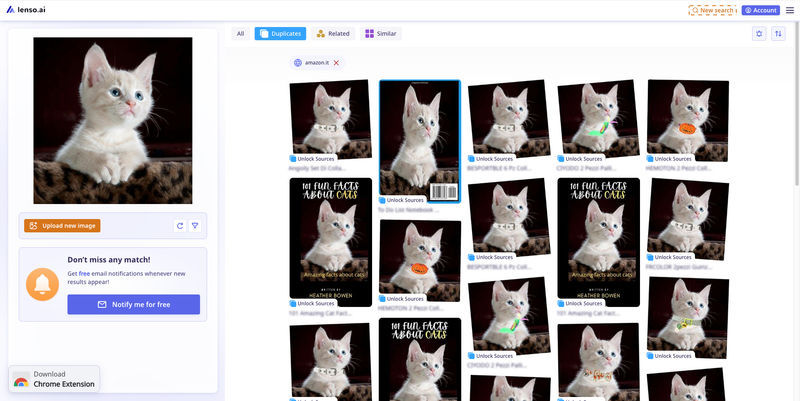Open the filter funnel icon

195,226
